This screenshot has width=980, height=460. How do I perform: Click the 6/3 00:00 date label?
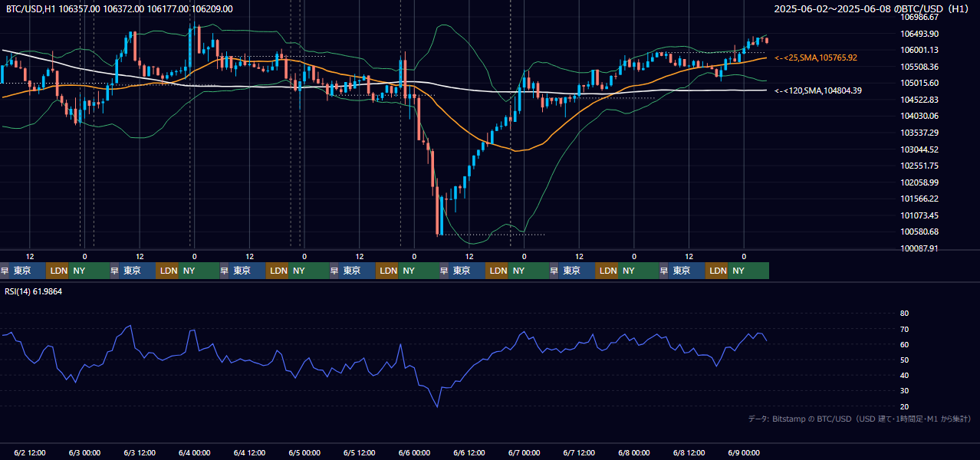[84, 453]
